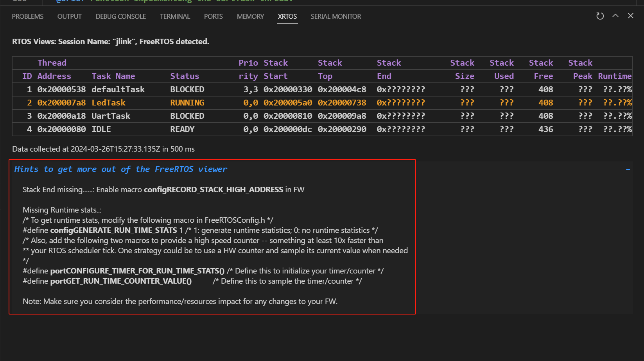Open the SERIAL MONITOR tab
Image resolution: width=644 pixels, height=361 pixels.
coord(336,16)
